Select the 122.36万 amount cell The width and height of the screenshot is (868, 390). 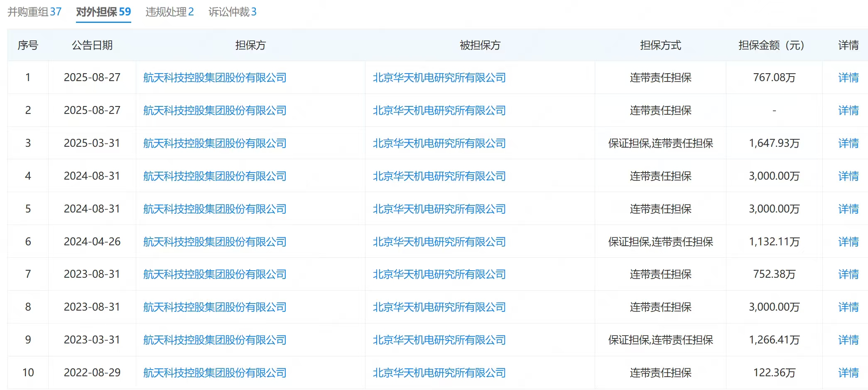(x=774, y=373)
